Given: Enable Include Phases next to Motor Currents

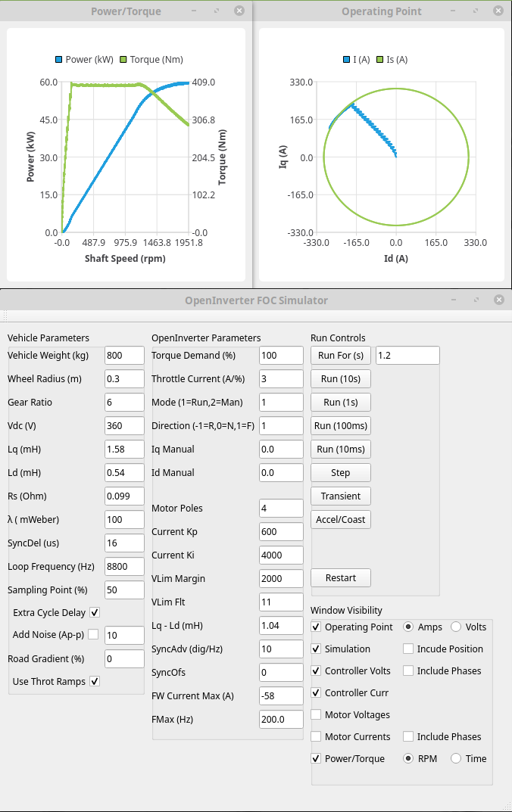Looking at the screenshot, I should pos(408,736).
